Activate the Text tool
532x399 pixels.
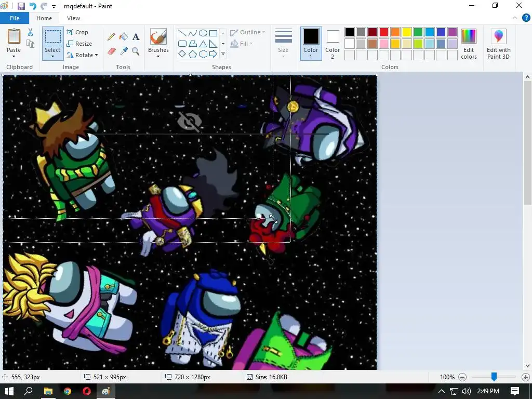tap(136, 37)
